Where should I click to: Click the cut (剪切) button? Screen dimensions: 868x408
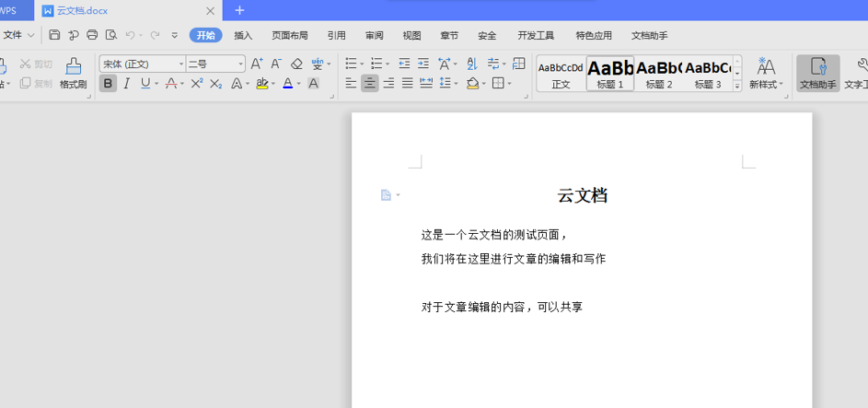pyautogui.click(x=36, y=64)
